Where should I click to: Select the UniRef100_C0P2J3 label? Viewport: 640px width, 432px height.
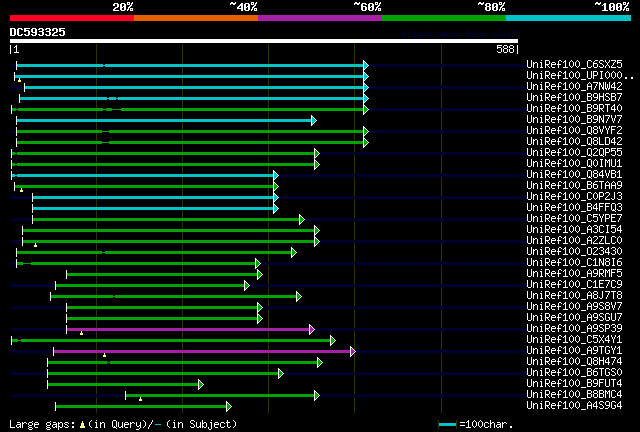(x=574, y=196)
